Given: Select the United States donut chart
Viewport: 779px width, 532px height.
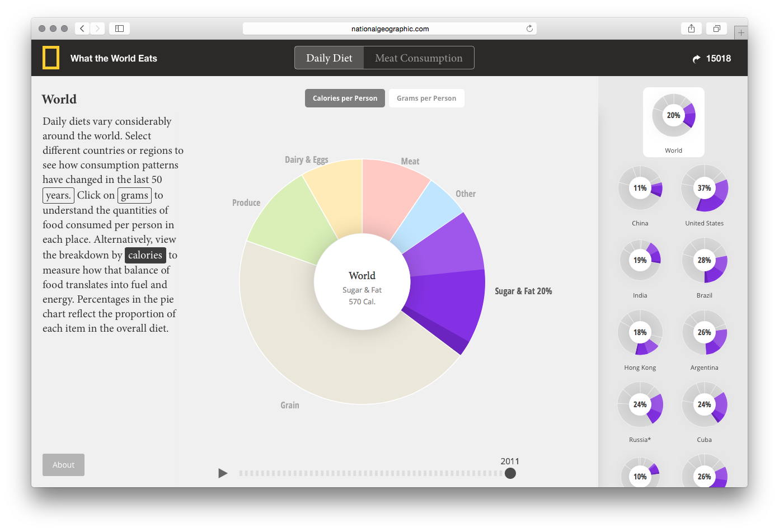Looking at the screenshot, I should (704, 189).
